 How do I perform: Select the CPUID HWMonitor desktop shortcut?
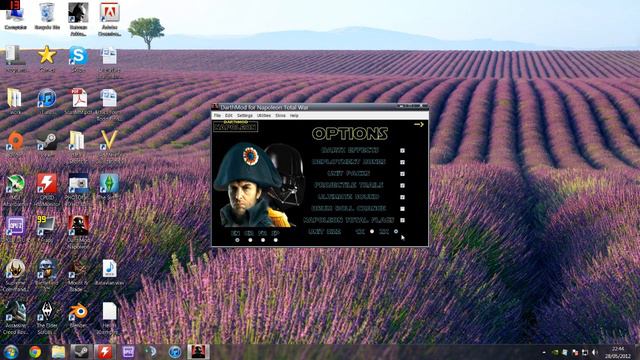click(47, 189)
